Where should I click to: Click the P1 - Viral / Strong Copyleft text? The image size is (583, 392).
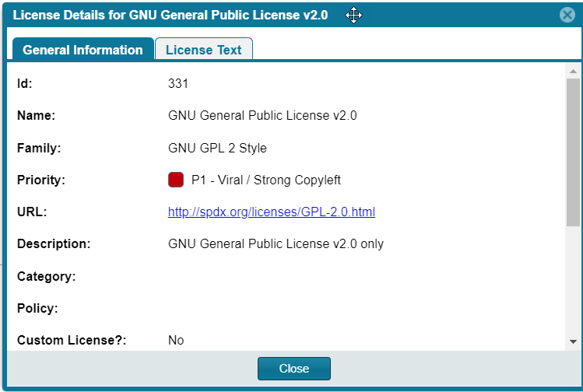(266, 180)
